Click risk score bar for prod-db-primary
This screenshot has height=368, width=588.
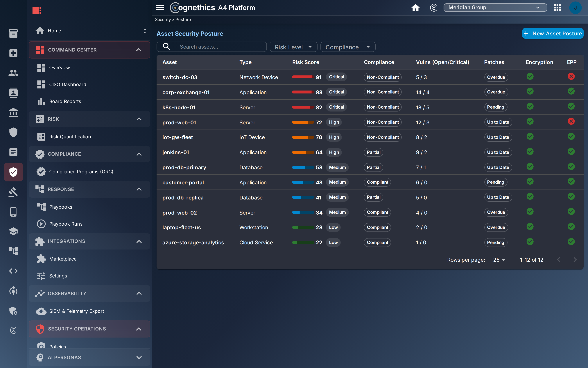click(303, 167)
